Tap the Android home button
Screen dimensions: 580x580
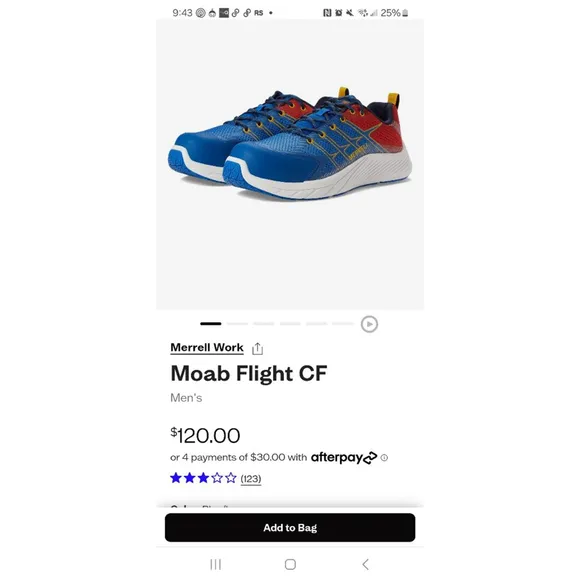[x=290, y=564]
